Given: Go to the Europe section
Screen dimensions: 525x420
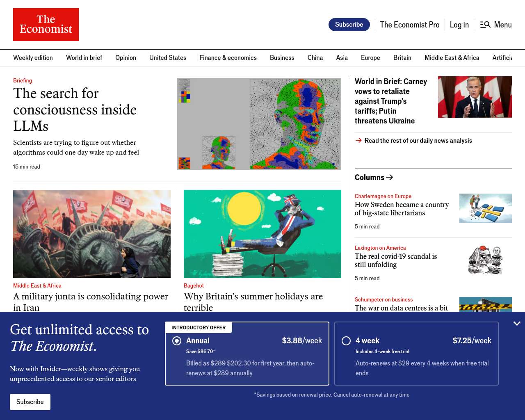Looking at the screenshot, I should click(x=370, y=58).
